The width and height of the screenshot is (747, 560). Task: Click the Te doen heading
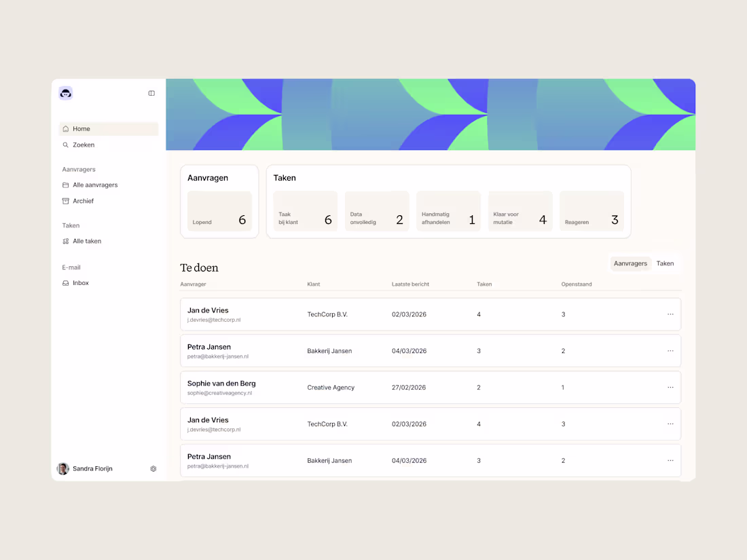pyautogui.click(x=199, y=267)
